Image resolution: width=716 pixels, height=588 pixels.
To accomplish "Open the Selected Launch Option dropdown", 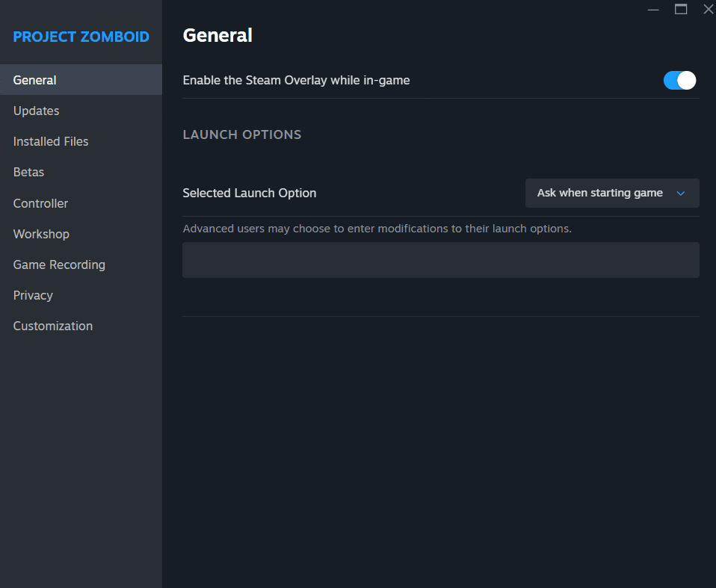I will pyautogui.click(x=611, y=193).
